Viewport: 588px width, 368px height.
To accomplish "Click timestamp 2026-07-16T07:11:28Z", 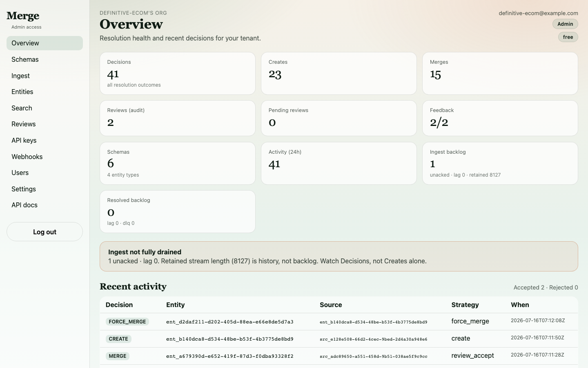I will [x=538, y=355].
